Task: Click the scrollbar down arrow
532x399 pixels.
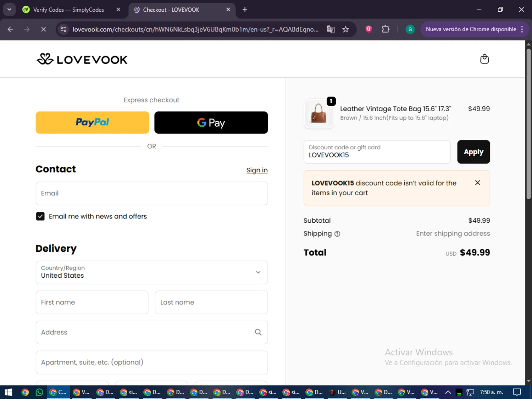Action: tap(528, 381)
